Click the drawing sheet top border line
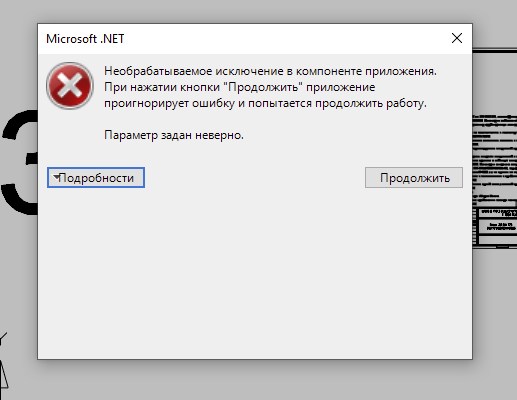The width and height of the screenshot is (517, 400). (495, 51)
